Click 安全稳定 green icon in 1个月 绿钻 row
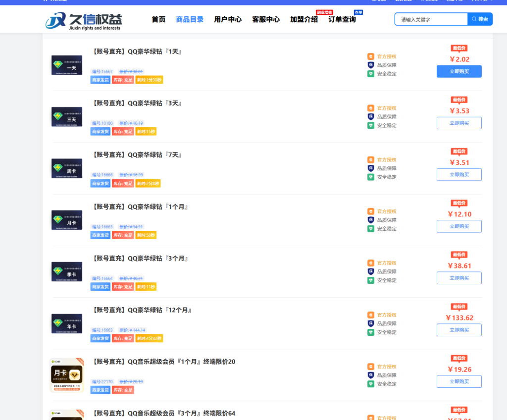507x420 pixels. [x=371, y=229]
